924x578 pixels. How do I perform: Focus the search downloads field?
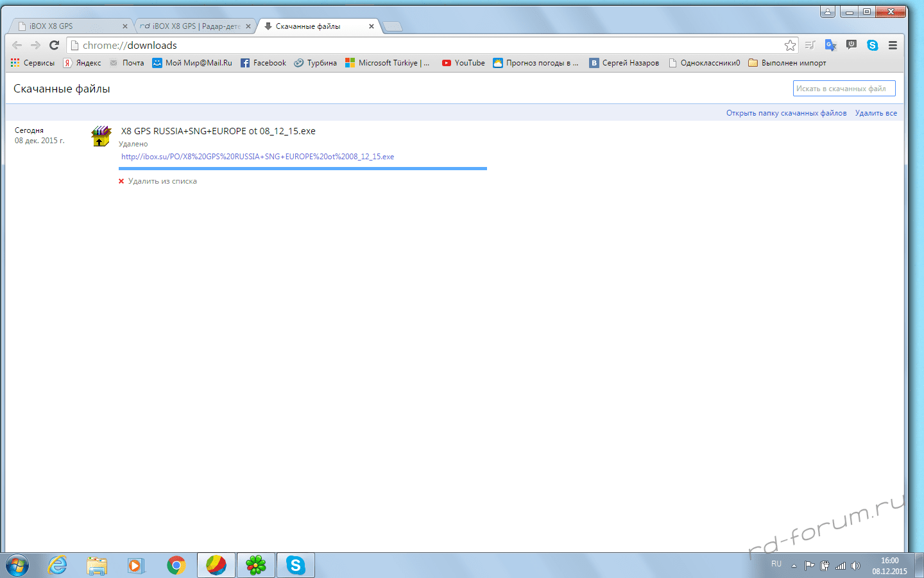tap(844, 89)
